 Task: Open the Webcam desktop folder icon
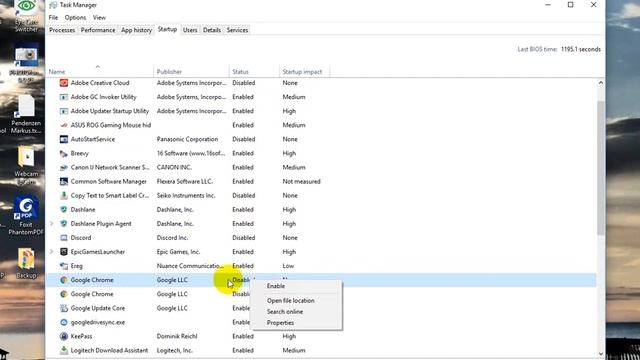[26, 166]
